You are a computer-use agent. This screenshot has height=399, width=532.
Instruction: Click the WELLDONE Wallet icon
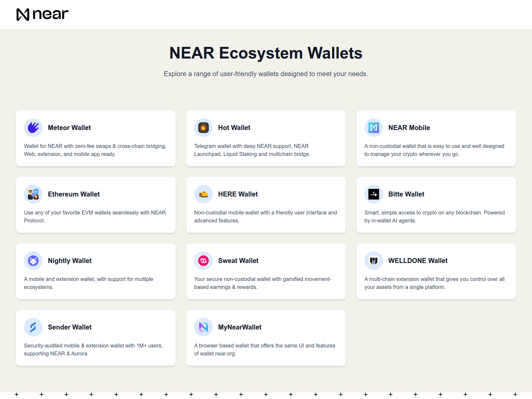pyautogui.click(x=374, y=261)
